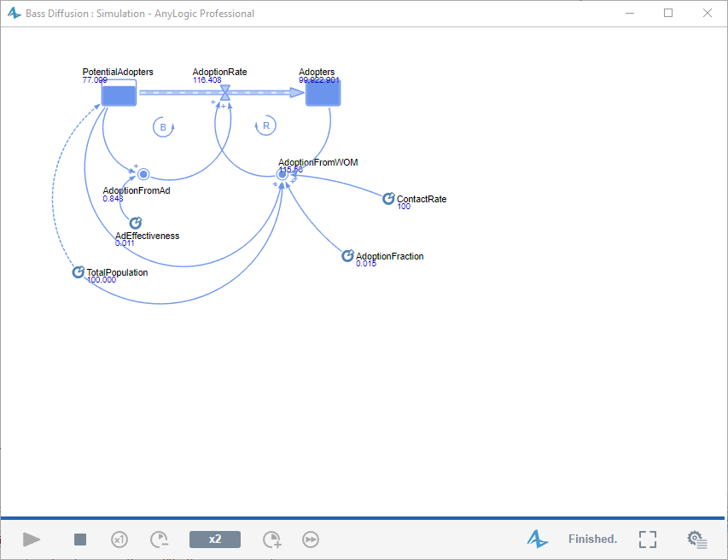Click the AnyLogic logo in the toolbar
The width and height of the screenshot is (728, 560).
pyautogui.click(x=538, y=539)
